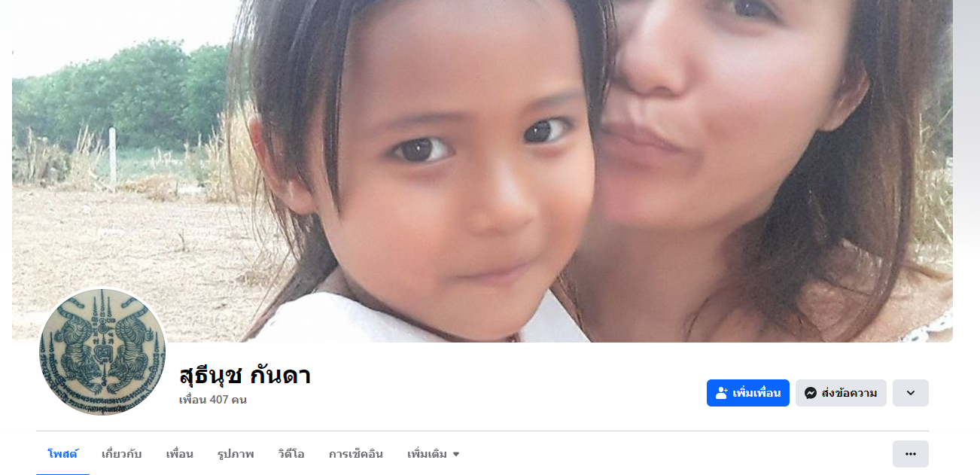Select the เพื่อน tab
This screenshot has height=475, width=980.
180,454
